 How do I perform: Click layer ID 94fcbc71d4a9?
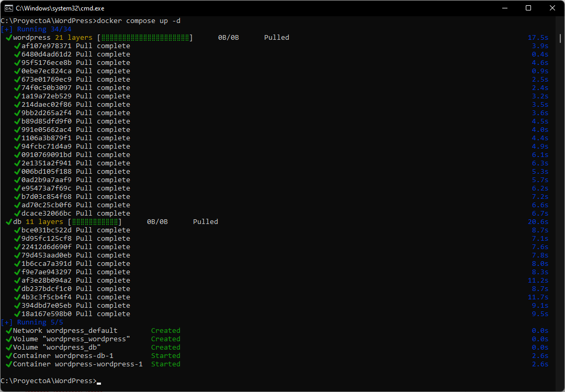(x=47, y=147)
